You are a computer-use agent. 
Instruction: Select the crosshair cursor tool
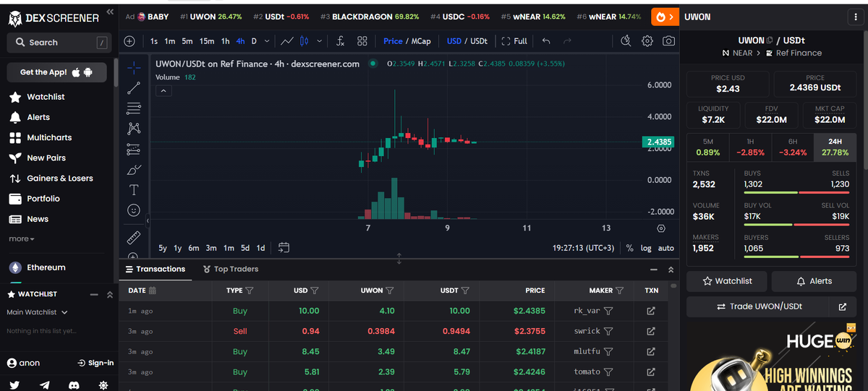tap(134, 68)
